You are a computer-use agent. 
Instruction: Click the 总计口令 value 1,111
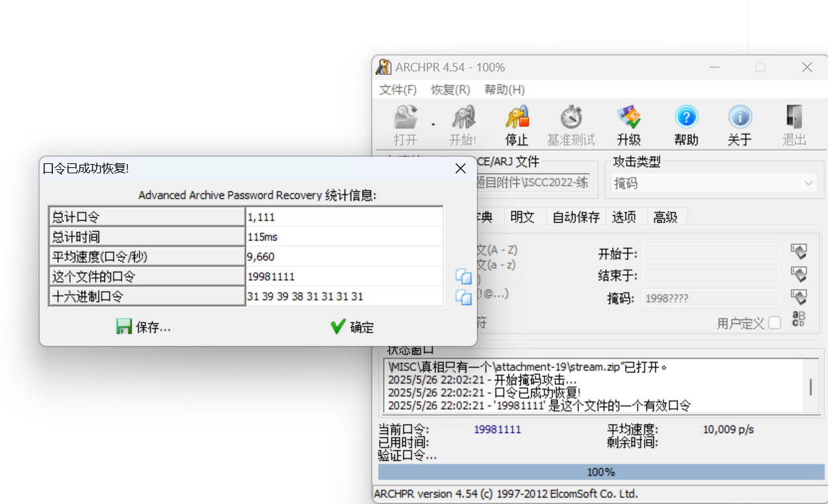(344, 217)
